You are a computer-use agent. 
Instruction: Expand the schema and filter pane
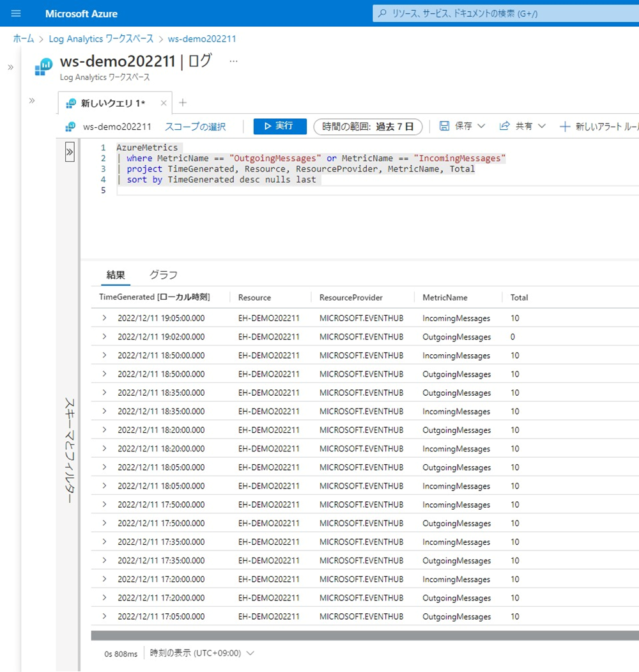pyautogui.click(x=70, y=152)
